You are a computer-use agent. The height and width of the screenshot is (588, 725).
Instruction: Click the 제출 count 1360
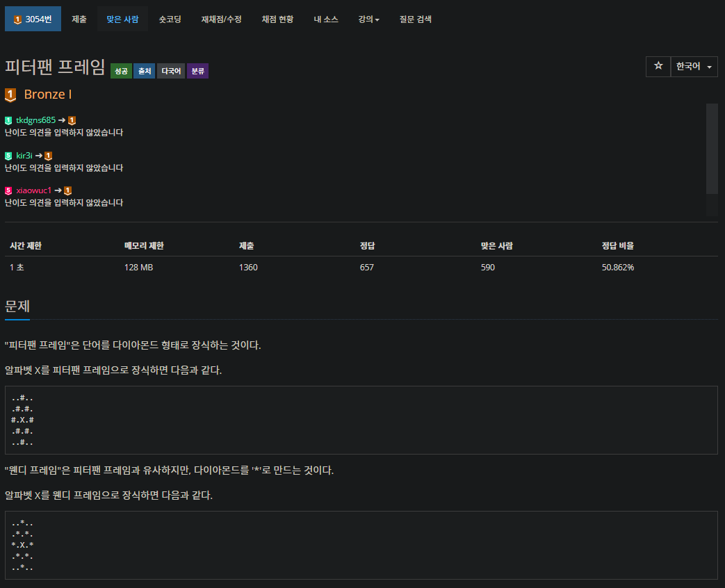[248, 267]
